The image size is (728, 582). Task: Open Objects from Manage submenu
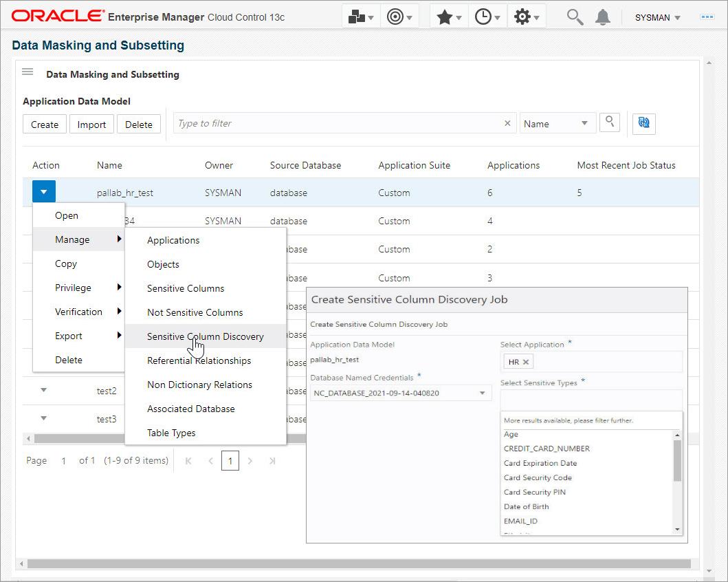[206, 264]
